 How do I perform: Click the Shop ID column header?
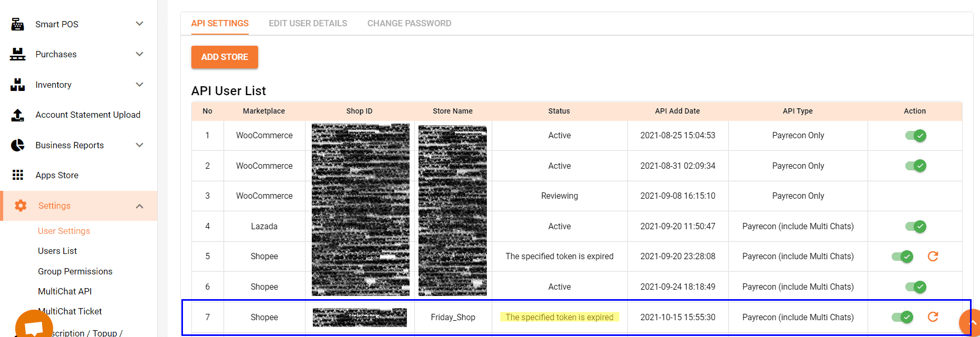[x=359, y=111]
